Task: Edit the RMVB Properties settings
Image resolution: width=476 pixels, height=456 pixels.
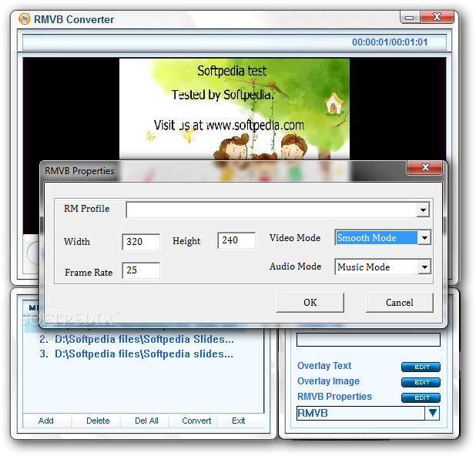Action: point(421,397)
